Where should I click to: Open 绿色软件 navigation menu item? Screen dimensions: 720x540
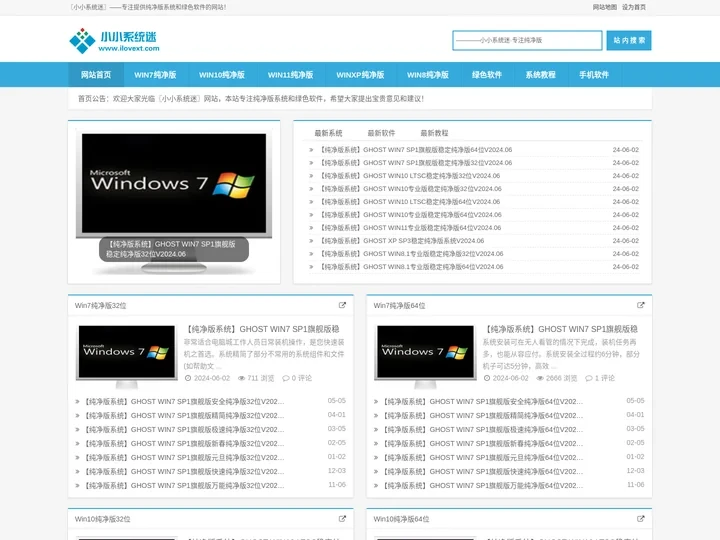(487, 74)
